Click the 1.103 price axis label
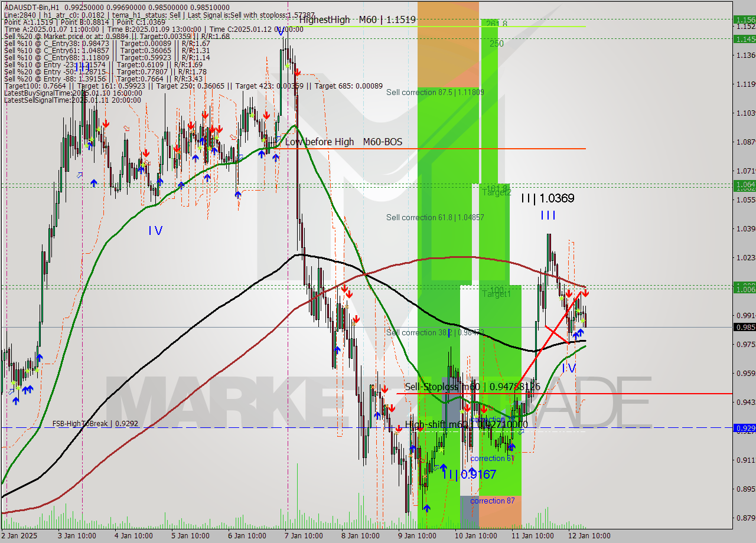This screenshot has width=756, height=543. [745, 113]
